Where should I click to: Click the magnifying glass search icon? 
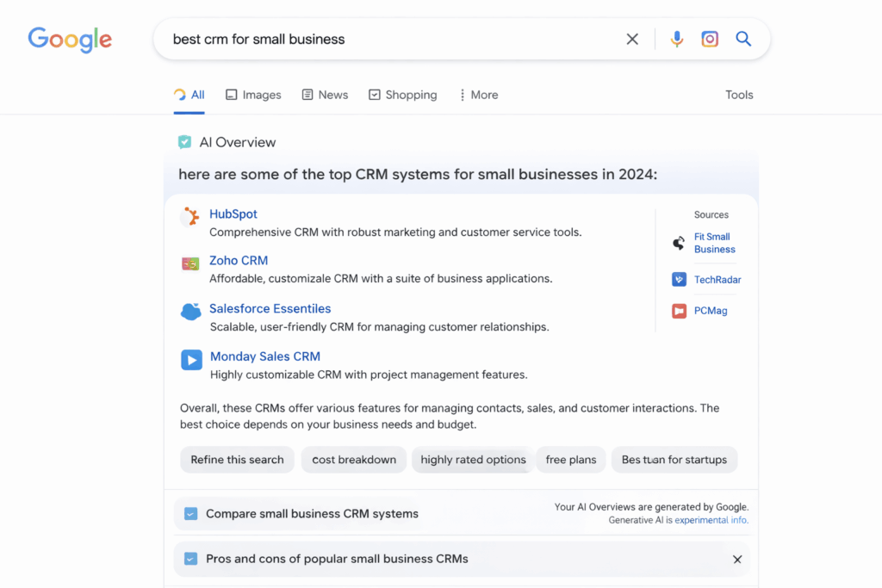tap(743, 39)
